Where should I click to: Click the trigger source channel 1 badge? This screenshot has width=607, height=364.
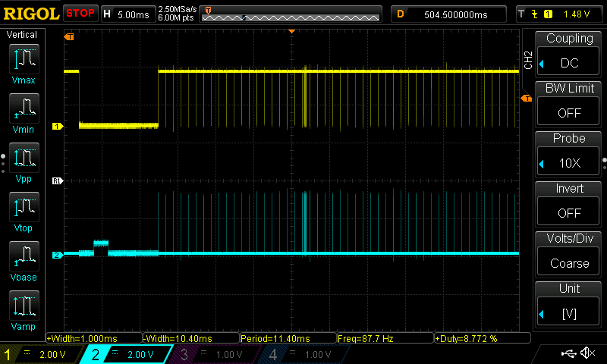click(x=548, y=14)
